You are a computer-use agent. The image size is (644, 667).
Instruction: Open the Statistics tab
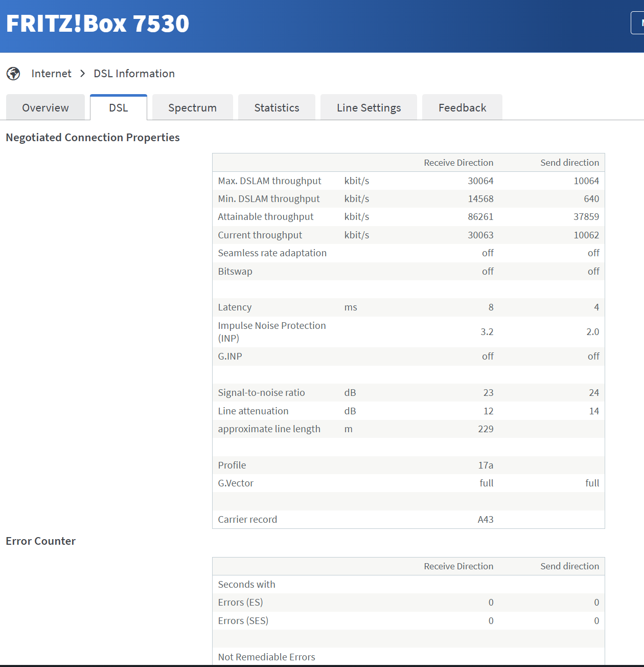tap(277, 107)
